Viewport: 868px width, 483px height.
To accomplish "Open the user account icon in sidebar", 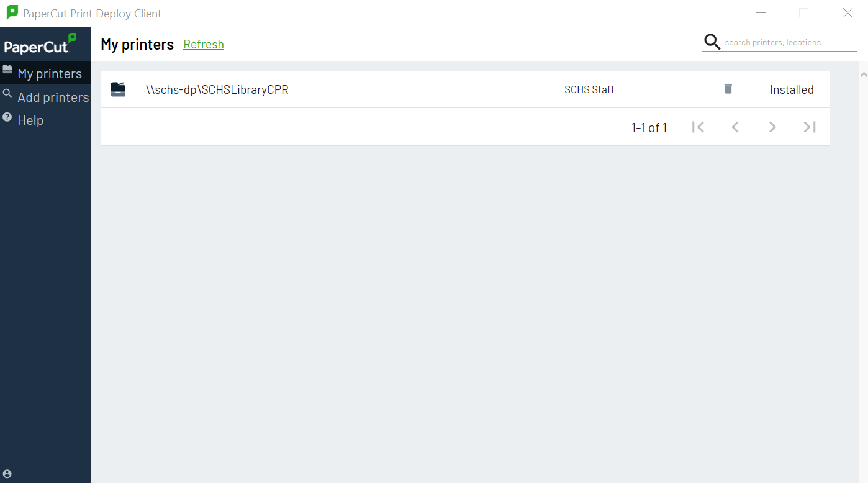I will pos(7,474).
